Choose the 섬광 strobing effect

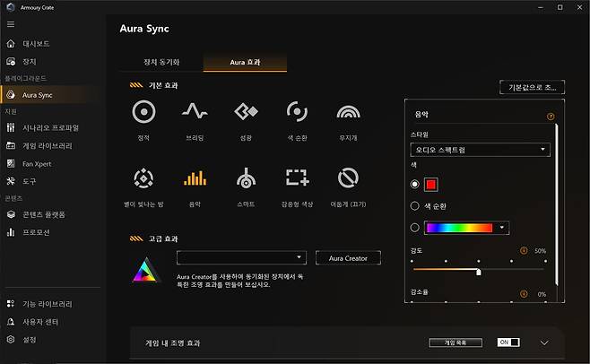click(x=246, y=112)
